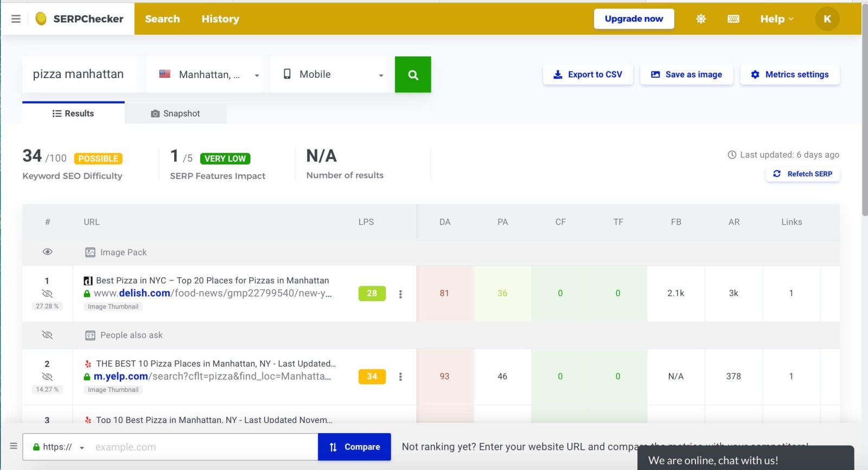
Task: Click the green search magnifier button
Action: (413, 75)
